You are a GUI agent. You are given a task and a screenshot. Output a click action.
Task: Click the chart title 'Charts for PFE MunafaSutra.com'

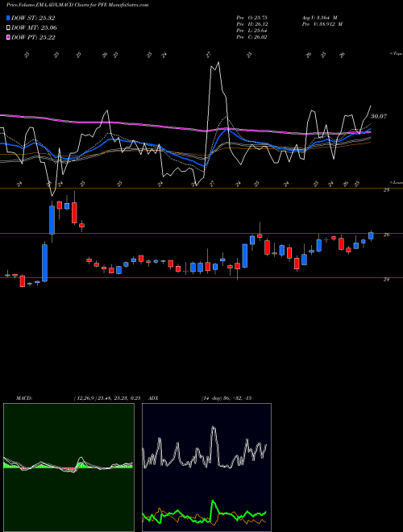(110, 5)
